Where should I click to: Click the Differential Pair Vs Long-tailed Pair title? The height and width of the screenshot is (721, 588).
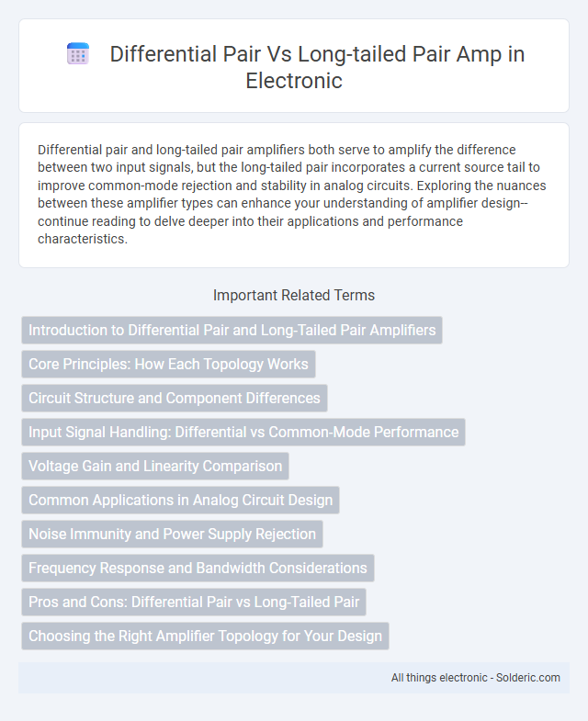coord(317,67)
